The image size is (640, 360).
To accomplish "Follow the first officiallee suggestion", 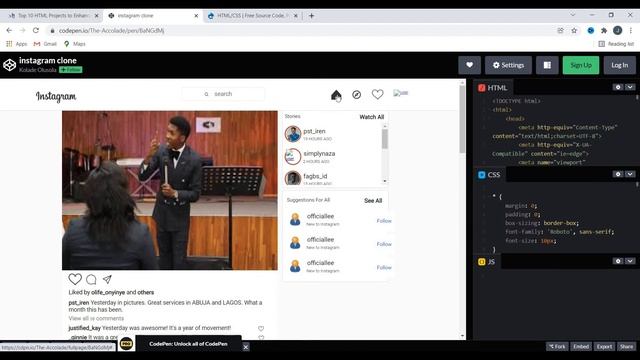I will pos(384,221).
